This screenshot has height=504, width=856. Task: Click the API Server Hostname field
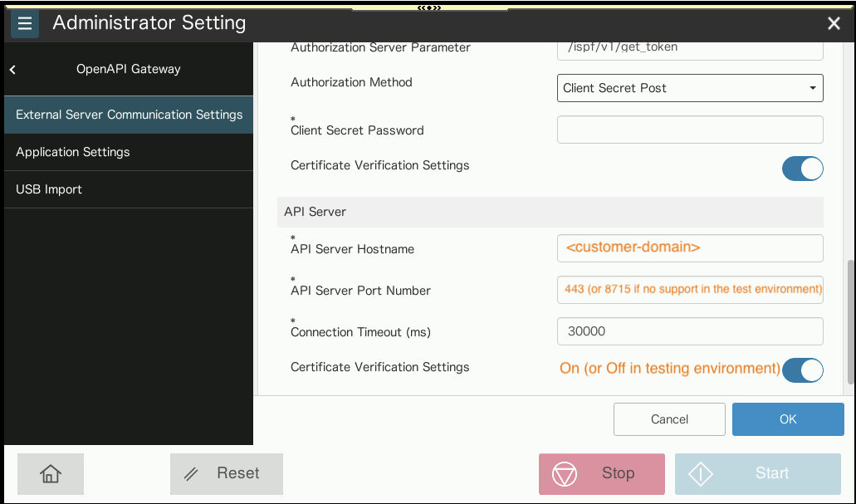click(690, 247)
